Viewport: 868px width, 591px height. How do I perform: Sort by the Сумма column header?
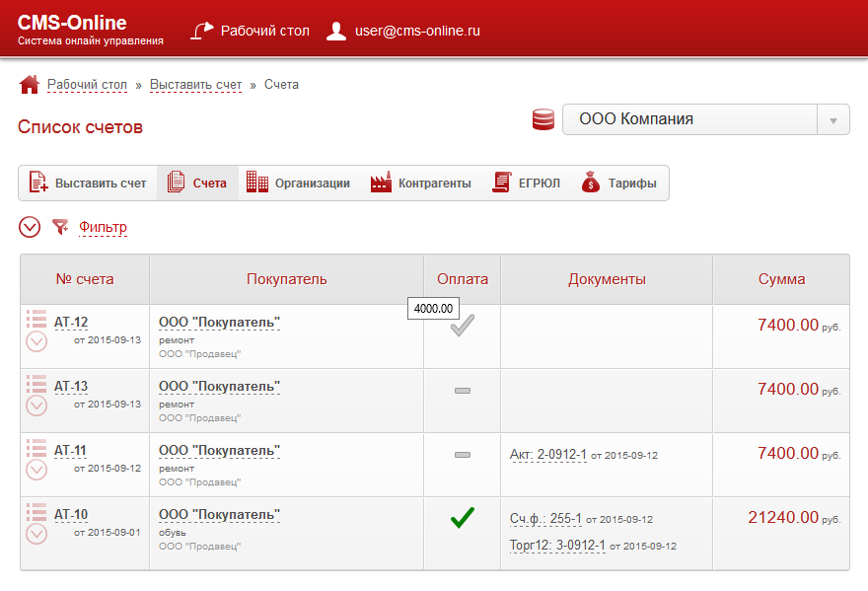point(781,279)
